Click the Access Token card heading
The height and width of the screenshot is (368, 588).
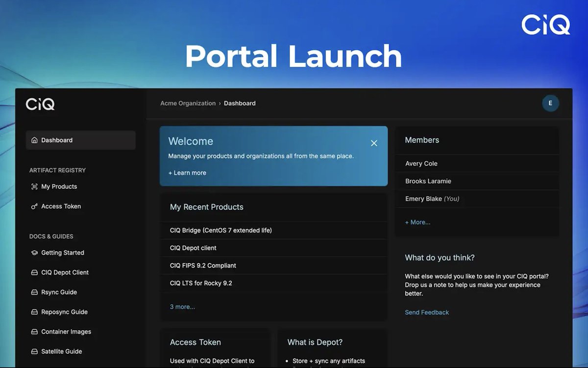tap(196, 342)
